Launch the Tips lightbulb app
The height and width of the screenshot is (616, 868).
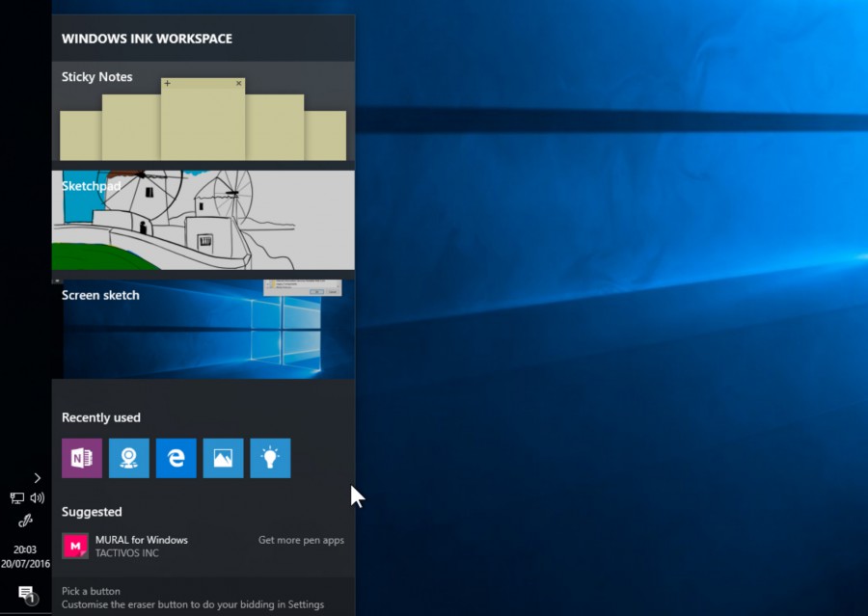(270, 458)
